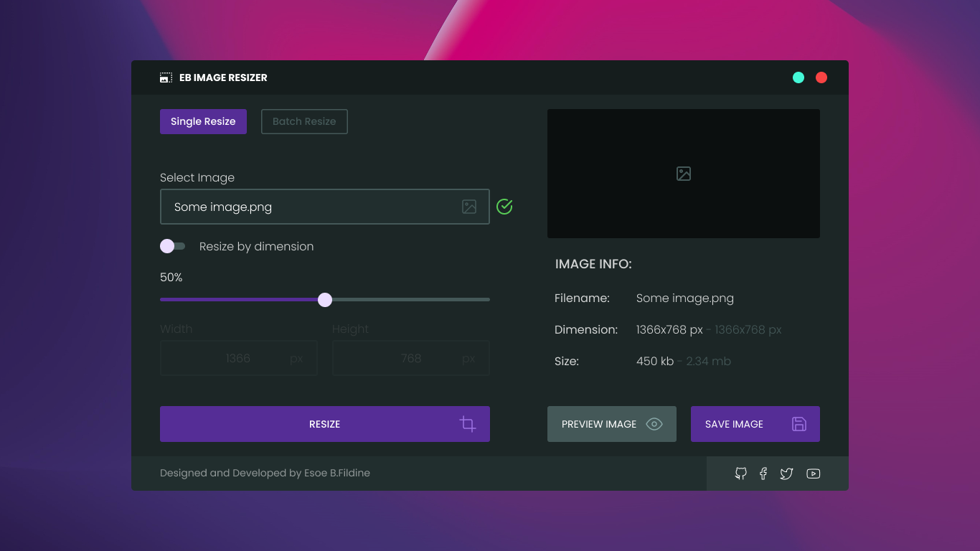This screenshot has width=980, height=551.
Task: Click the placeholder image icon in preview area
Action: coord(684,174)
